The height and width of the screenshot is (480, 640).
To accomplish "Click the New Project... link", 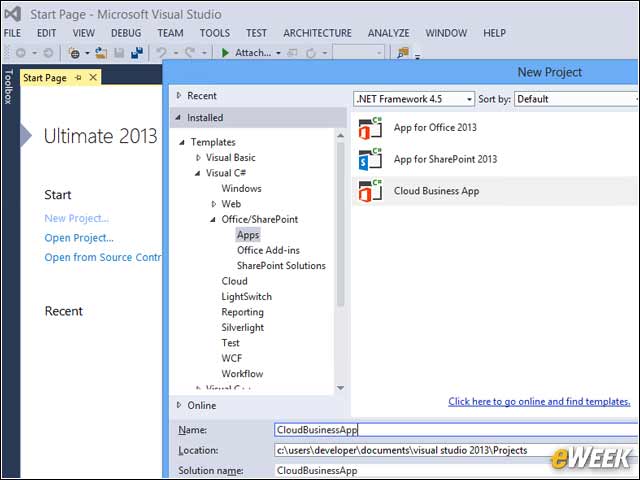I will pyautogui.click(x=76, y=218).
